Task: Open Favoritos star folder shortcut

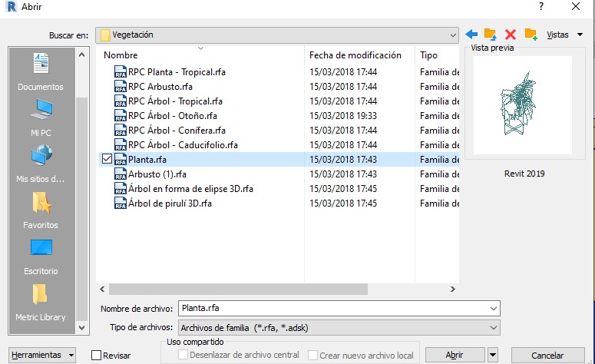Action: (41, 209)
